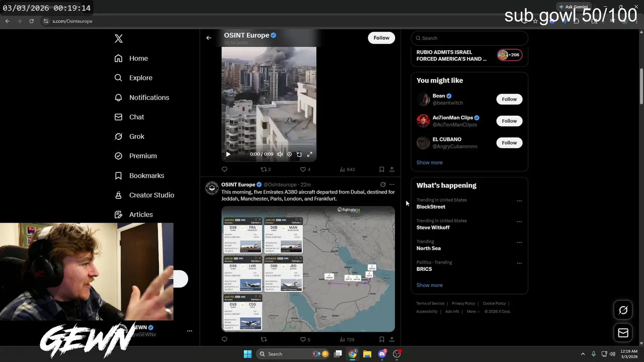This screenshot has height=362, width=644.
Task: Share the Emirates A380 post
Action: tap(392, 339)
